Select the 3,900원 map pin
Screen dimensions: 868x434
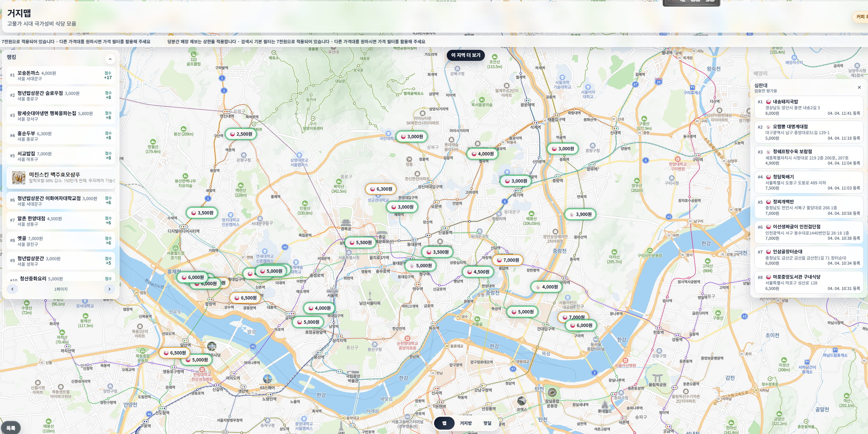click(x=580, y=214)
